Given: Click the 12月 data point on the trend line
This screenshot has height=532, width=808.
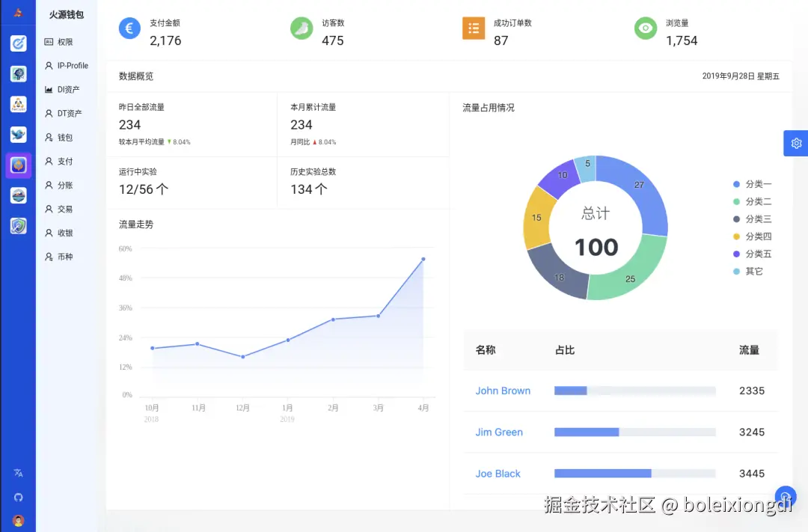Looking at the screenshot, I should click(242, 357).
